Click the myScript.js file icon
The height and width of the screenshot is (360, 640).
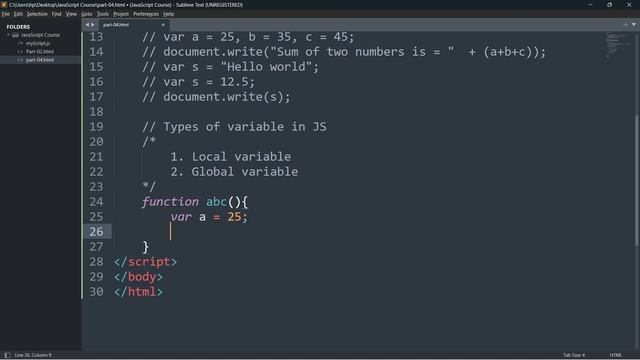click(20, 43)
